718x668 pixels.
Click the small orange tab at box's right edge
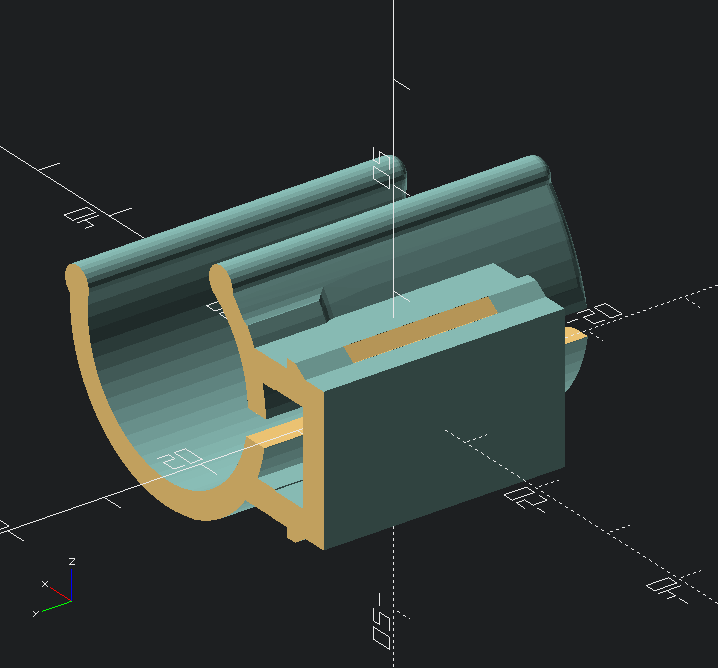click(x=574, y=336)
